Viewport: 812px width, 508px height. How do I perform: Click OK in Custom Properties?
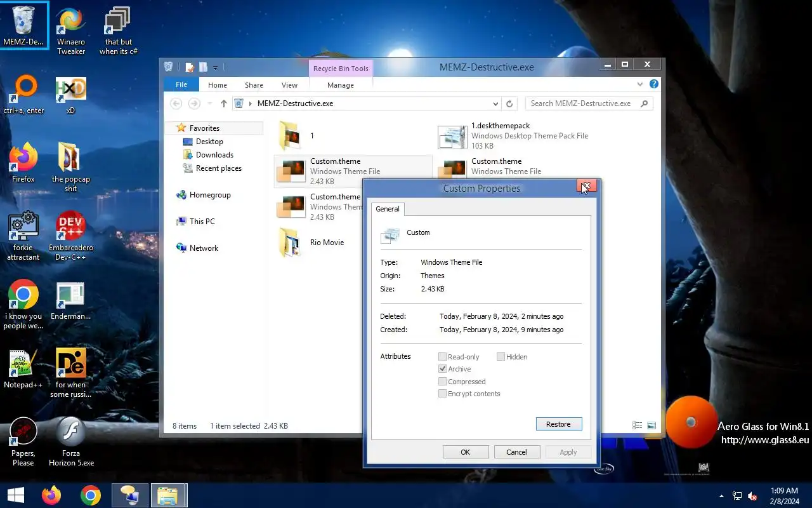(466, 452)
